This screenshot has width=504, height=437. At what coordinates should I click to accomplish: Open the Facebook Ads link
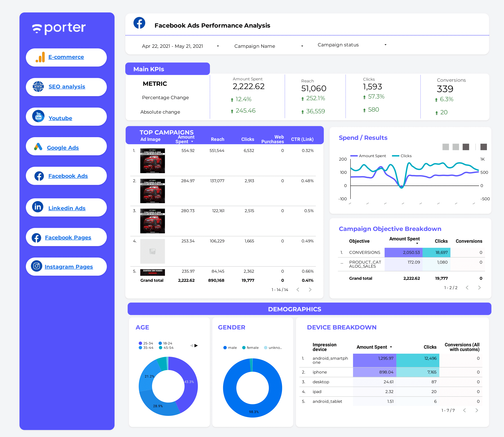68,176
